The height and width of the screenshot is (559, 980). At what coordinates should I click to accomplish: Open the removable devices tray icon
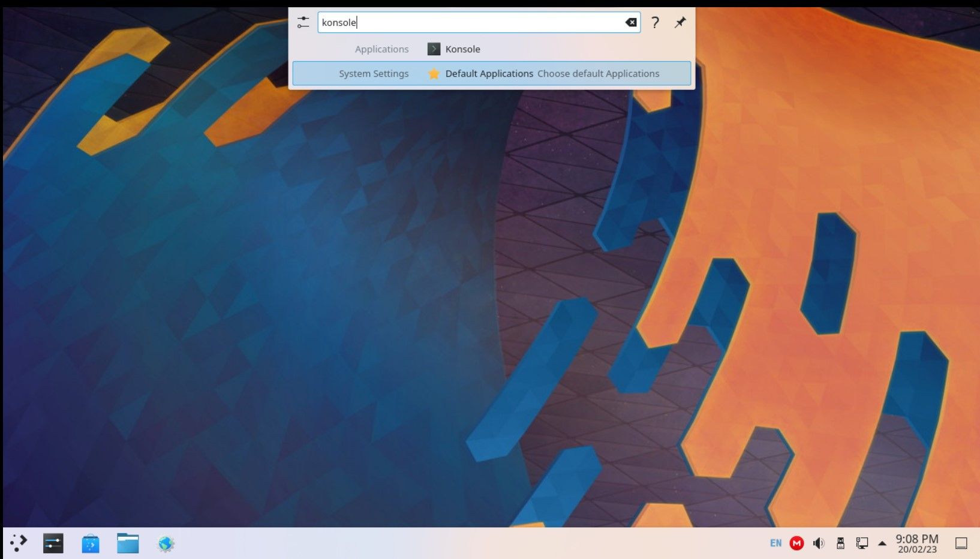pyautogui.click(x=840, y=543)
